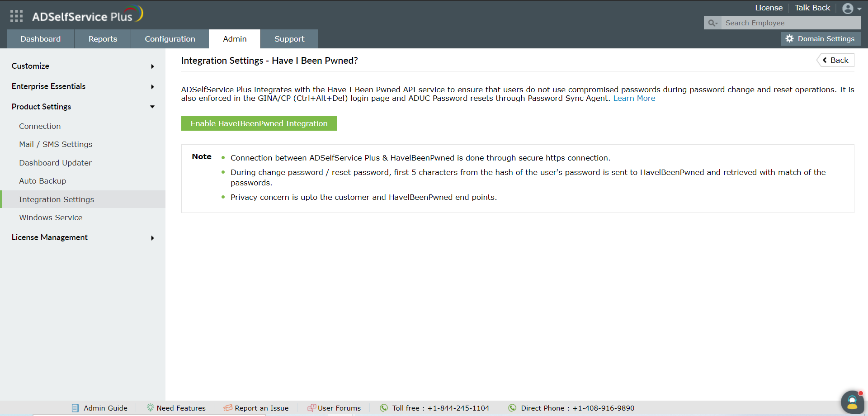Open the Admin Guide link
This screenshot has height=416, width=868.
pos(105,408)
